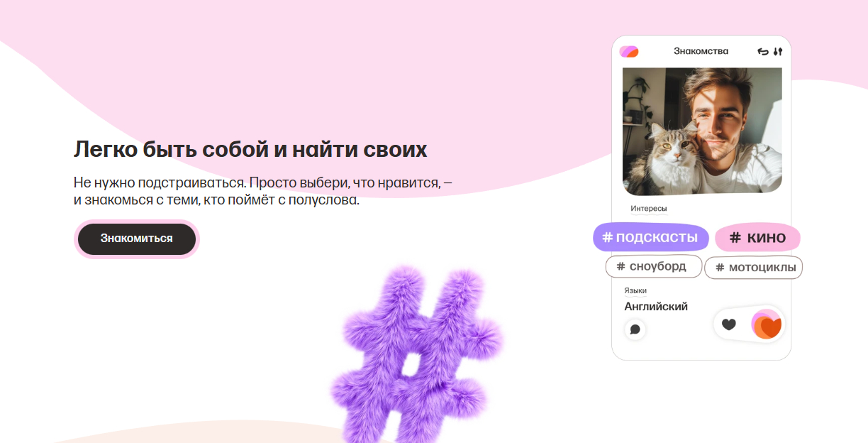
Task: Click the Знакомства title in the phone
Action: [701, 51]
